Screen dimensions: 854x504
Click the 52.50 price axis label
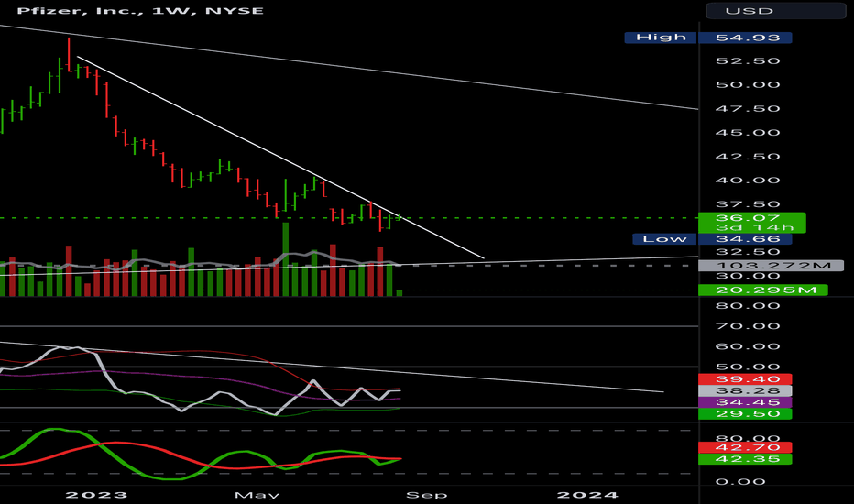pyautogui.click(x=748, y=61)
